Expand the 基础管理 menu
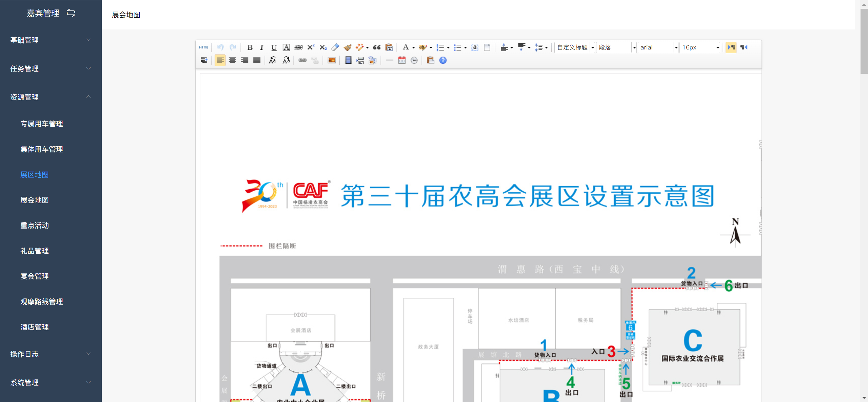The image size is (868, 402). pyautogui.click(x=51, y=40)
